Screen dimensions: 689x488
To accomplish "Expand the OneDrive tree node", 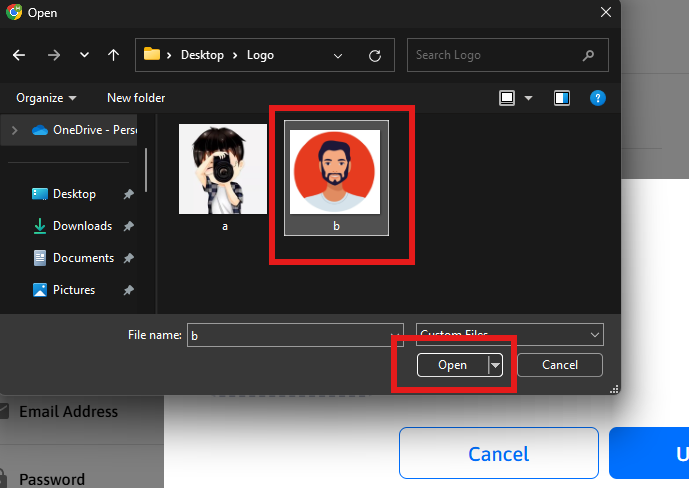I will click(14, 130).
